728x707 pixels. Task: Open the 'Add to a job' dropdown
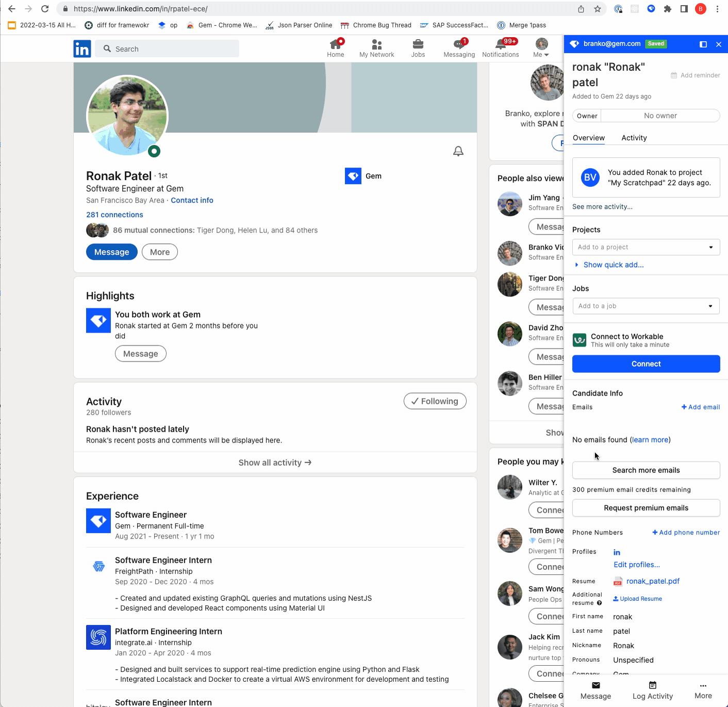[646, 306]
